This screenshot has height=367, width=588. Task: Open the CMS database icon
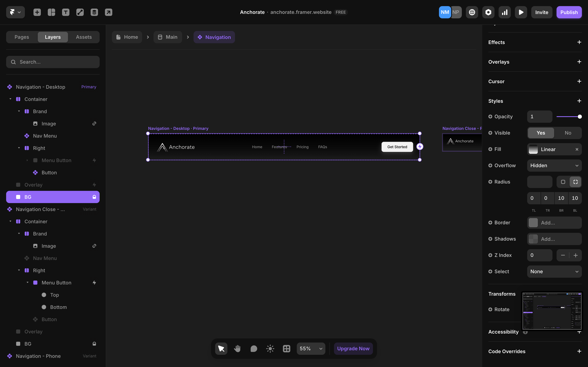coord(94,12)
